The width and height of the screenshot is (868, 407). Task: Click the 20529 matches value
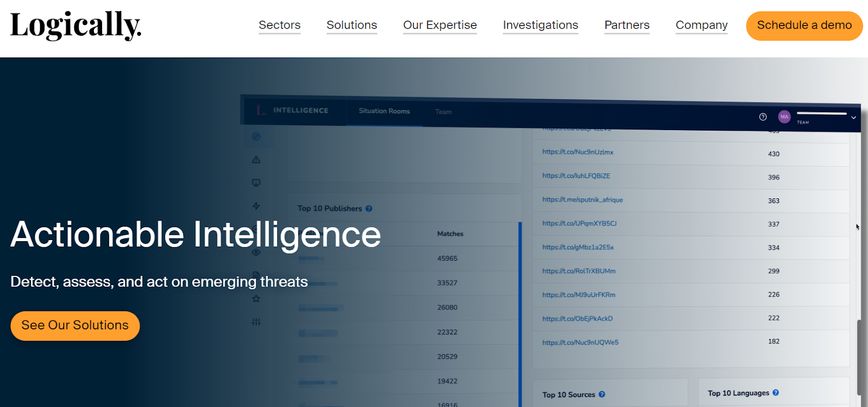coord(448,357)
